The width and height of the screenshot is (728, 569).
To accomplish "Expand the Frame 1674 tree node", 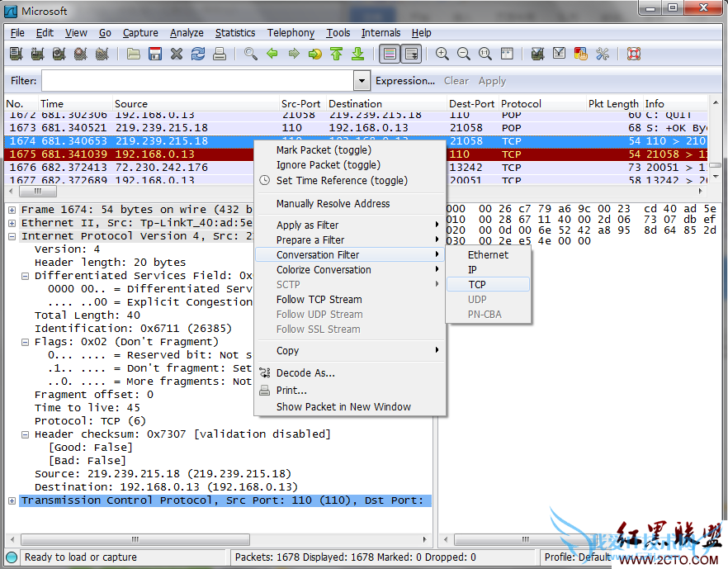I will [x=12, y=210].
